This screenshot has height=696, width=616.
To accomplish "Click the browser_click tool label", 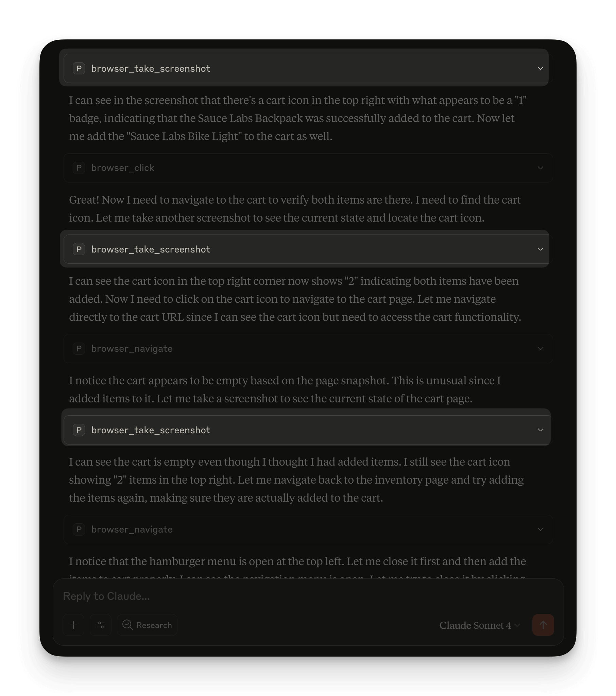I will 123,168.
